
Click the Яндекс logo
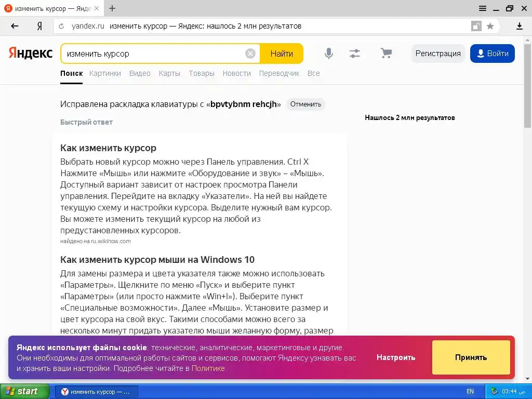click(31, 54)
